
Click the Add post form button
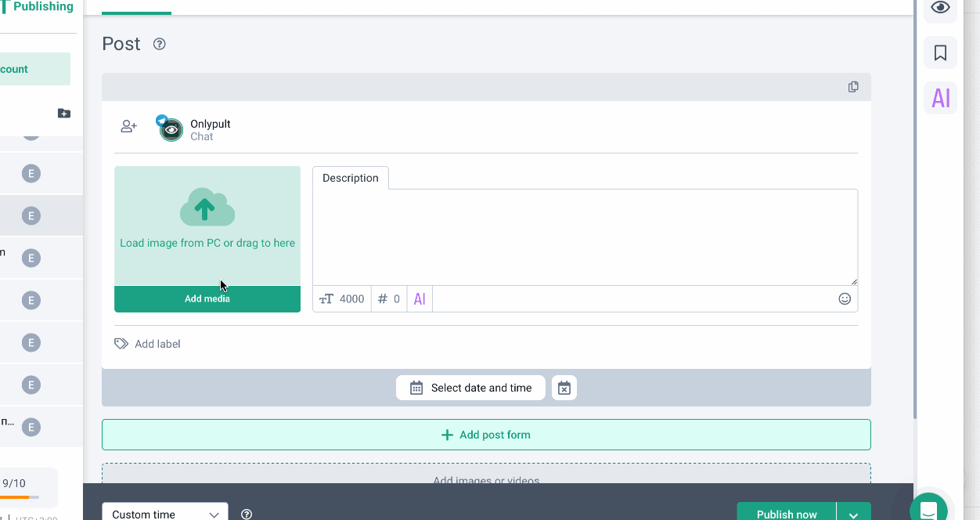(486, 435)
